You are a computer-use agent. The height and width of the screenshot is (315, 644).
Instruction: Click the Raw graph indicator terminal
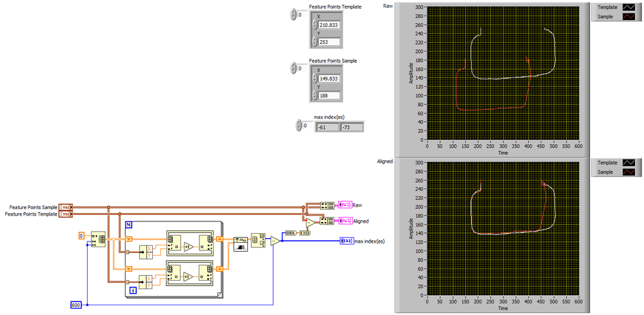345,205
